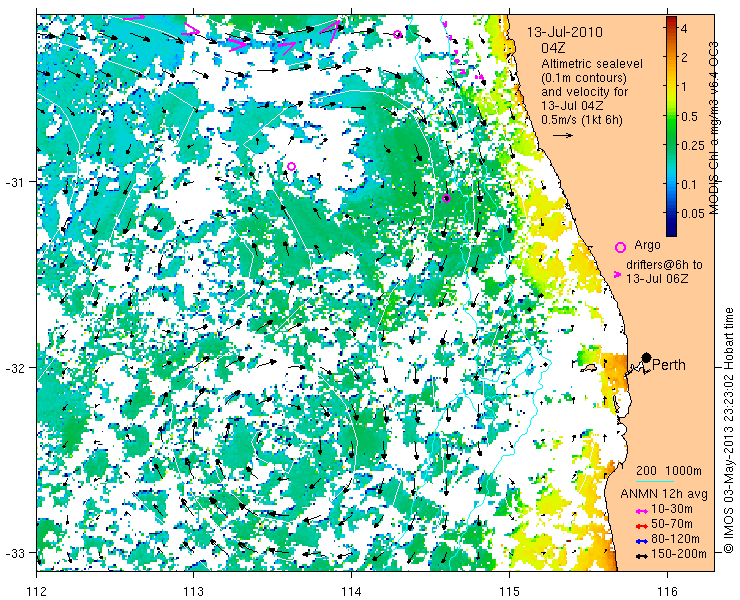
Task: Click Rottnest Island outline west of Perth
Action: tap(589, 367)
